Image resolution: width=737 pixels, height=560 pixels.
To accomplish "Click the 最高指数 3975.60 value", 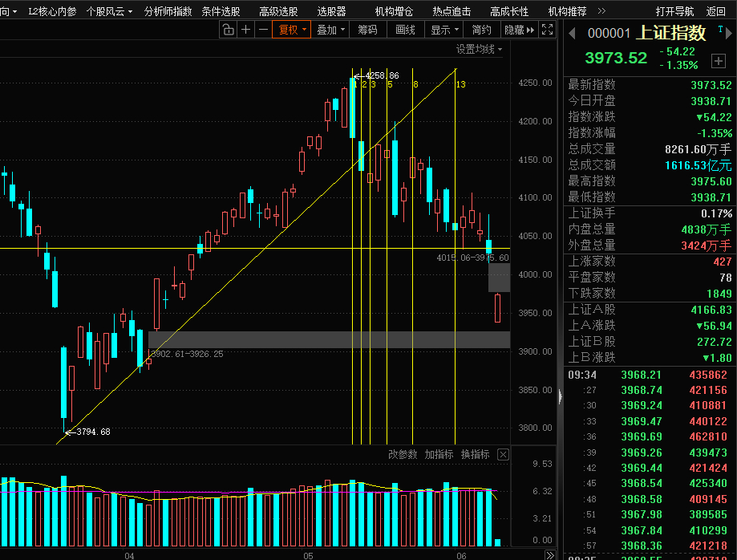I will 711,181.
